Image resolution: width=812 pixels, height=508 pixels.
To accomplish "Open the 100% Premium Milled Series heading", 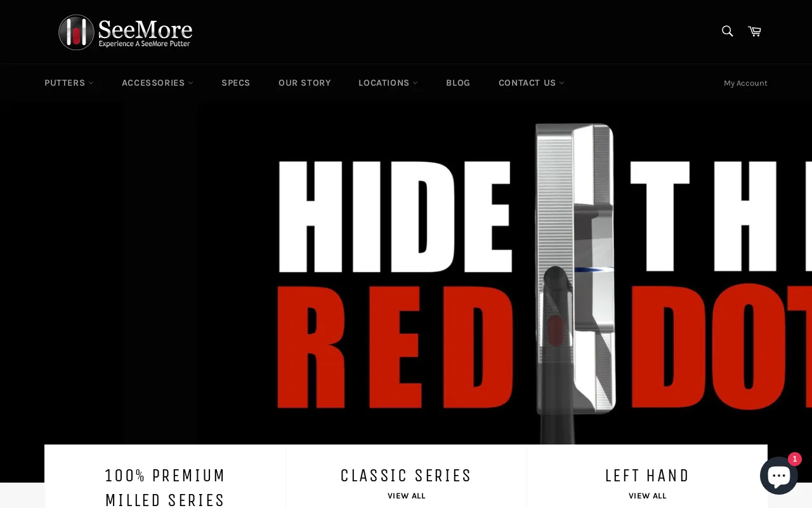I will (165, 488).
